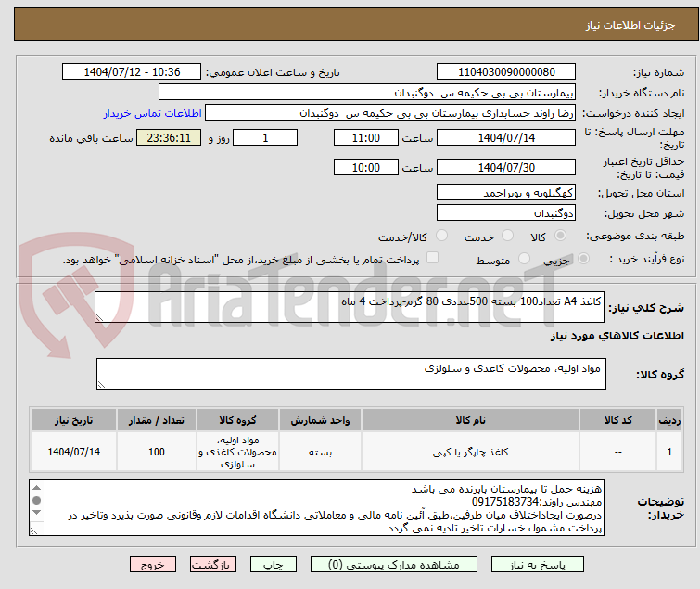
Task: Click the کد کالا column header
Action: (x=617, y=420)
